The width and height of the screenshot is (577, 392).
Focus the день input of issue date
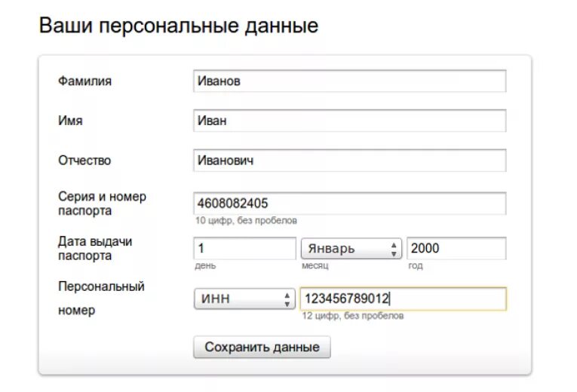pos(244,248)
